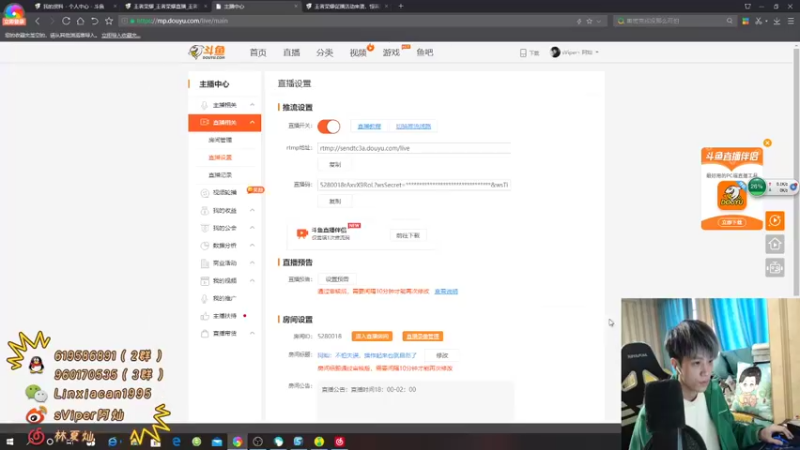Screen dimensions: 800x450
Task: Click the 房间公告 announcement text area
Action: (415, 401)
